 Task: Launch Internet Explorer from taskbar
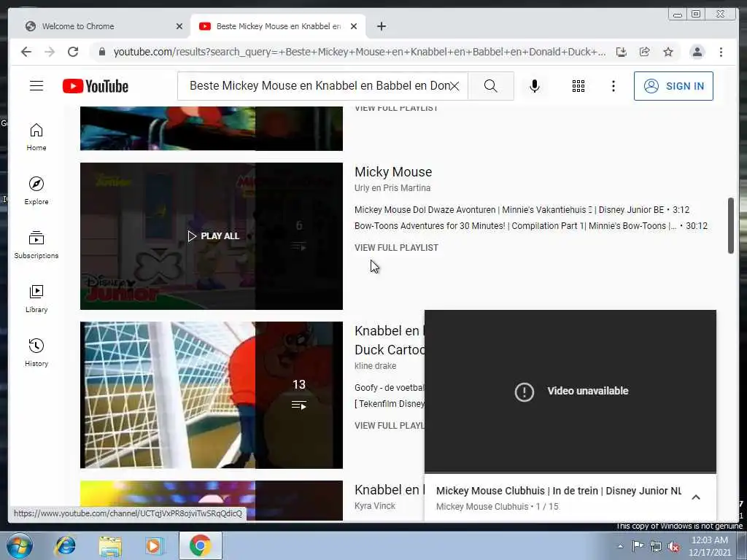[65, 545]
